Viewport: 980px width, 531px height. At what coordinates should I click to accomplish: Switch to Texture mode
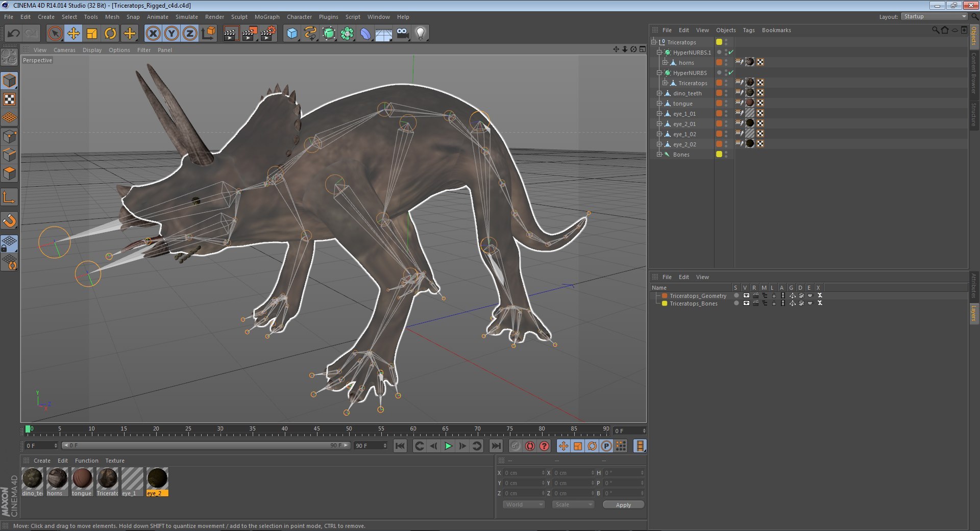10,99
